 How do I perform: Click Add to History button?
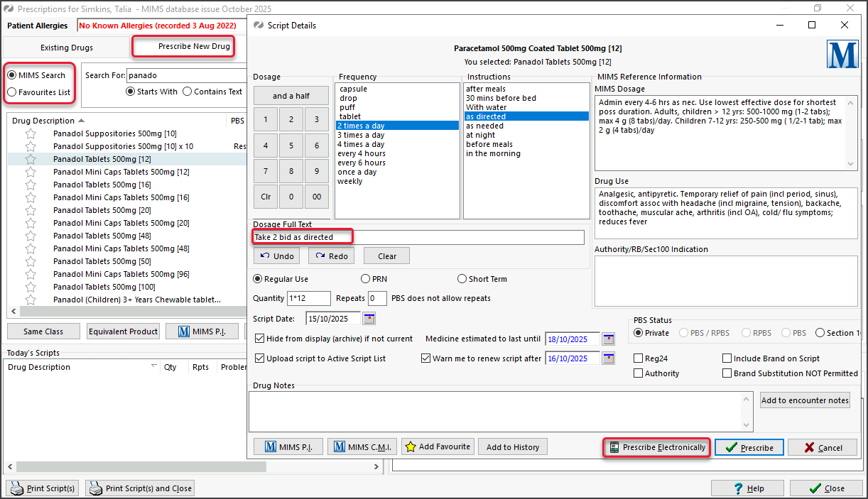[x=513, y=446]
